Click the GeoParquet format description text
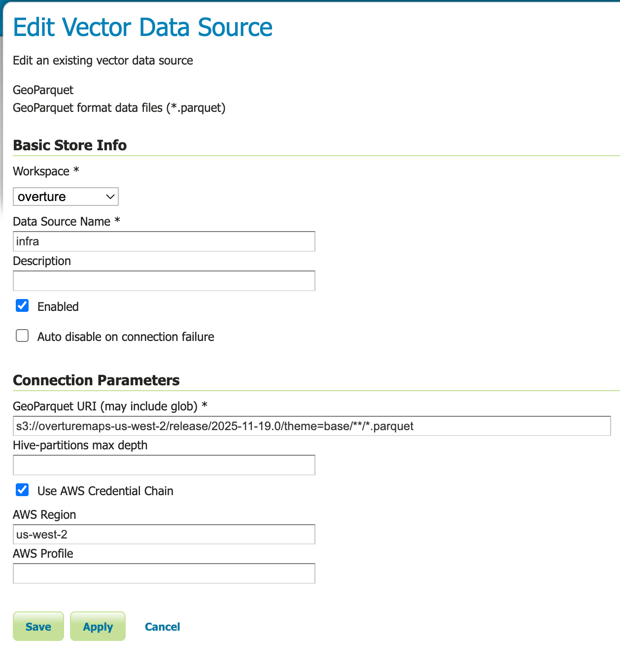The height and width of the screenshot is (672, 620). [x=119, y=107]
